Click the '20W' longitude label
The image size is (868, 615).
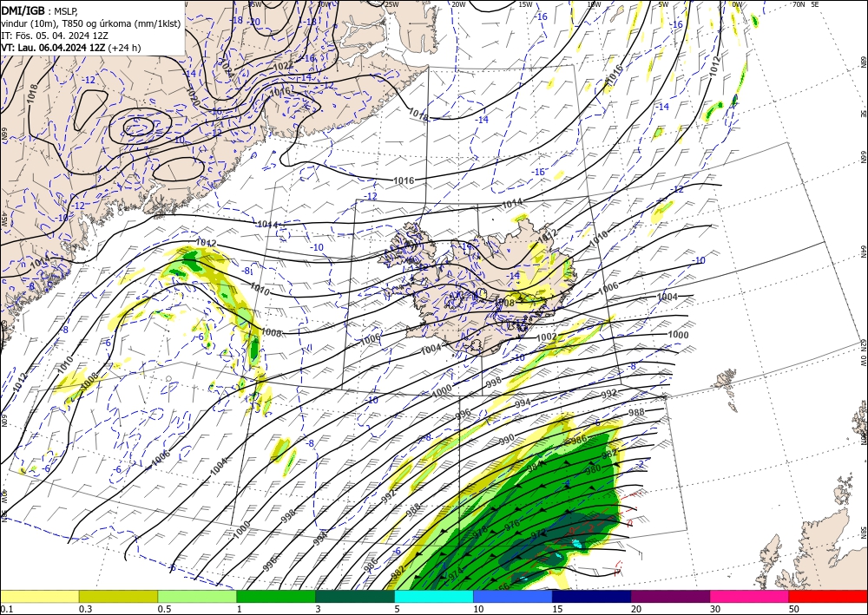(x=457, y=4)
